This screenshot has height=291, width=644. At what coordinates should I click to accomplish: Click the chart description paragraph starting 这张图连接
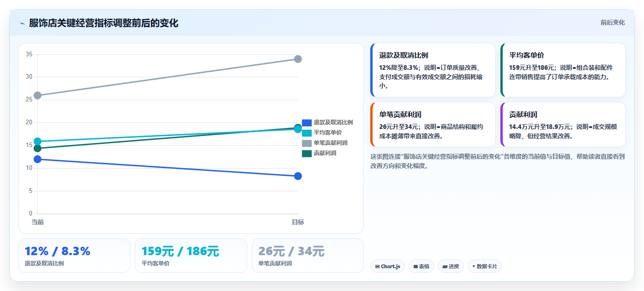pos(497,161)
